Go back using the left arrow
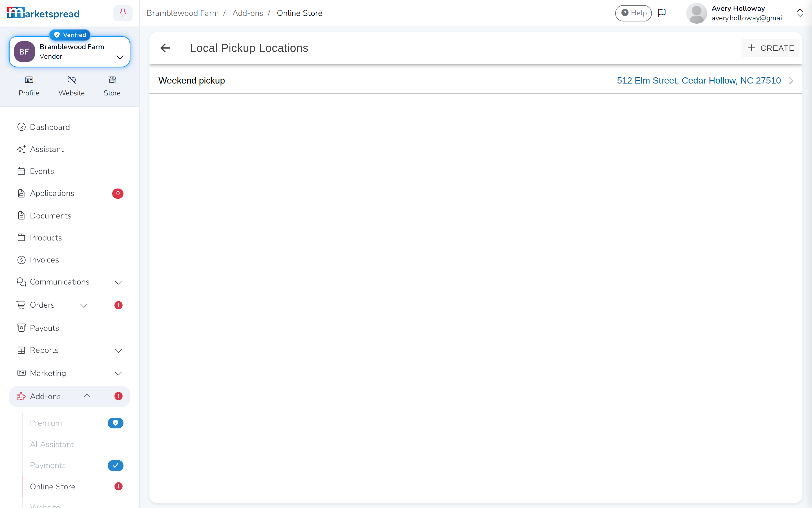Image resolution: width=812 pixels, height=508 pixels. coord(165,48)
